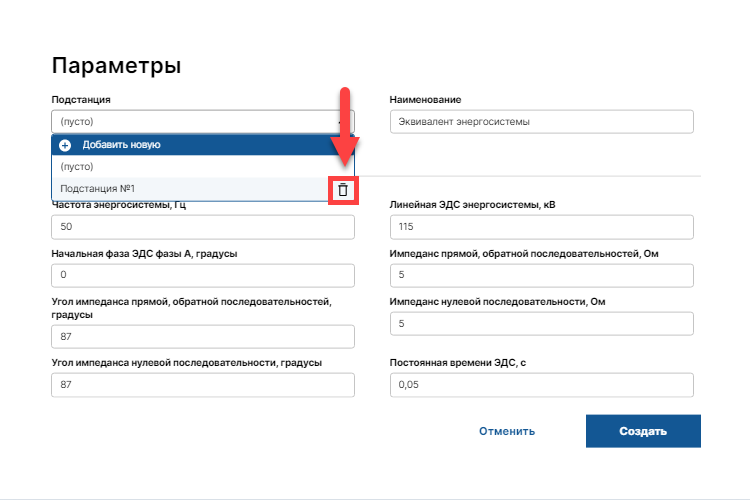Viewport: 750px width, 500px height.
Task: Edit the Импеданс нулевой последовательности field
Action: click(x=541, y=324)
